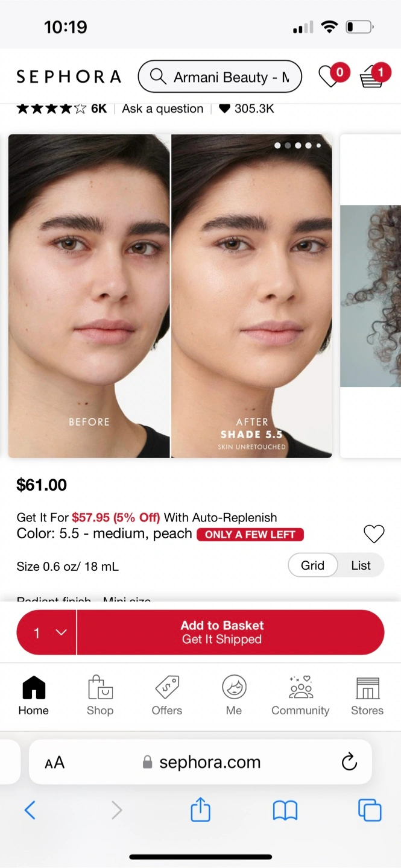The image size is (401, 868).
Task: Open the Offers tab
Action: coord(167,696)
